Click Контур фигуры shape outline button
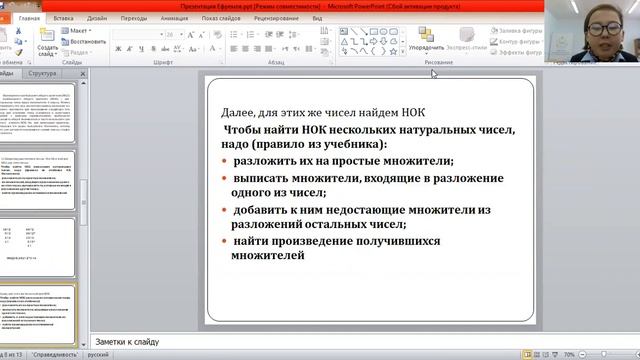 pos(516,42)
